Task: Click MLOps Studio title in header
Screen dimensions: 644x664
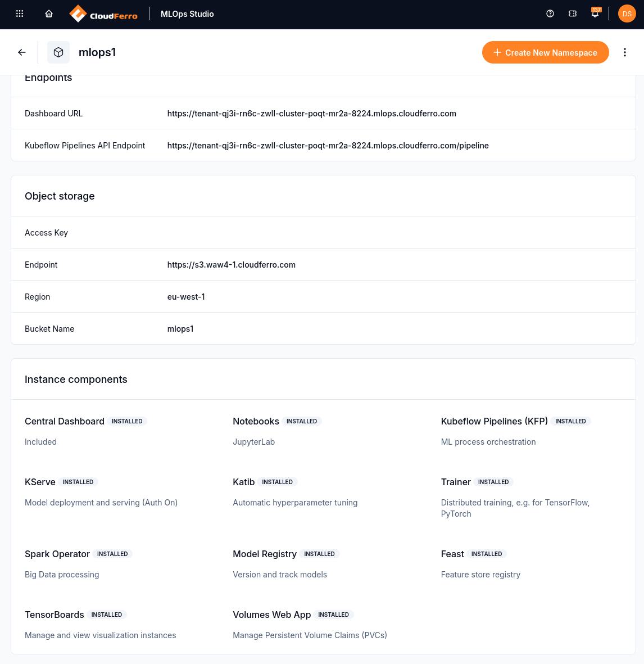Action: (x=187, y=14)
